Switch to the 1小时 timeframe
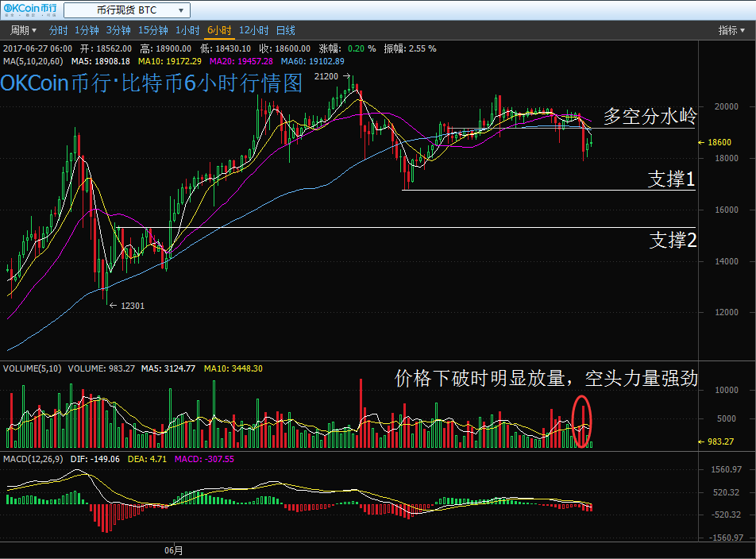This screenshot has width=756, height=559. 187,30
